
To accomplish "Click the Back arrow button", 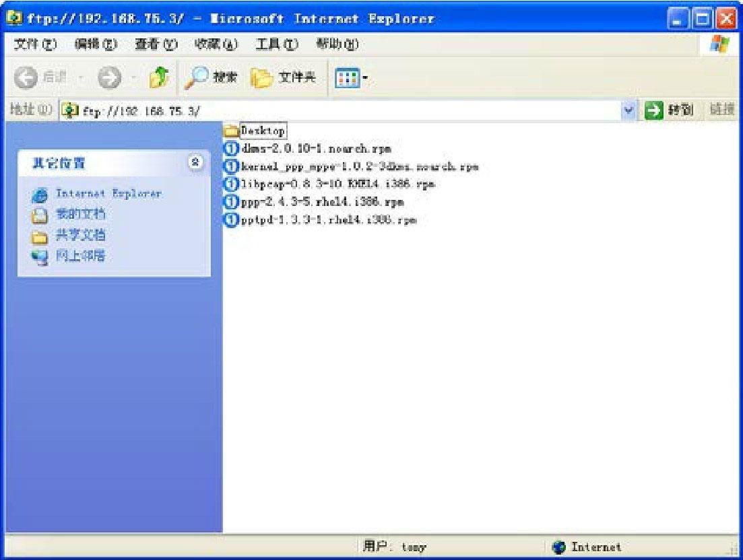I will [26, 77].
